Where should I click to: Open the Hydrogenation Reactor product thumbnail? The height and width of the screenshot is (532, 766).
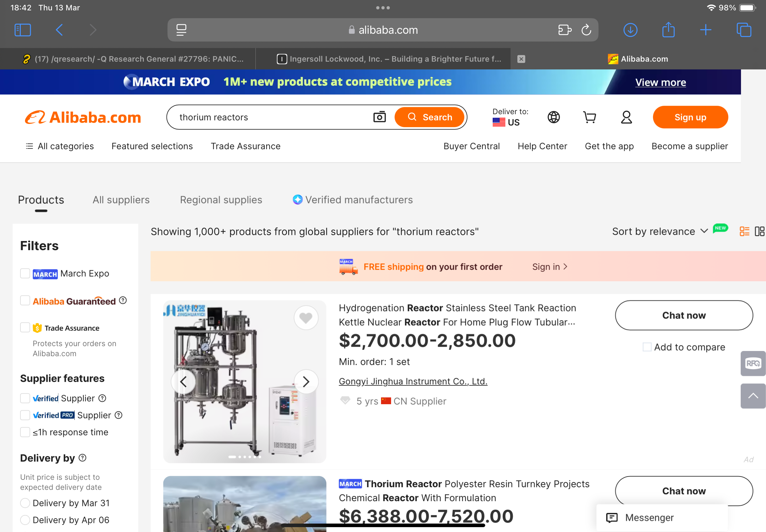[244, 382]
